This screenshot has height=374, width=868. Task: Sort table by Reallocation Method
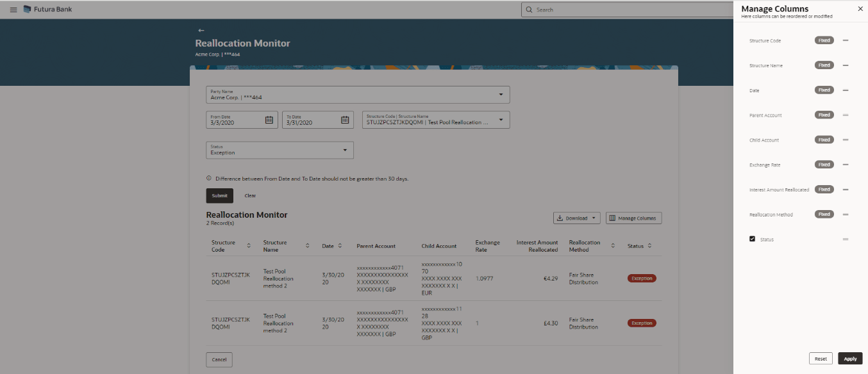coord(613,246)
